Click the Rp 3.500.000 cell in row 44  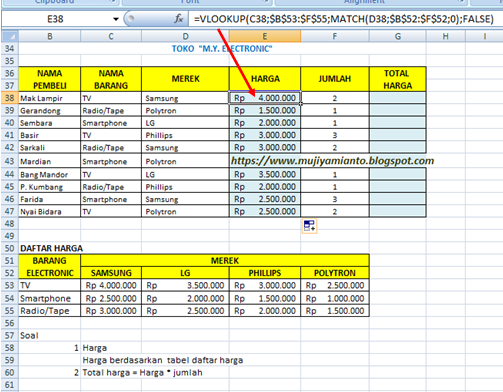pyautogui.click(x=265, y=174)
